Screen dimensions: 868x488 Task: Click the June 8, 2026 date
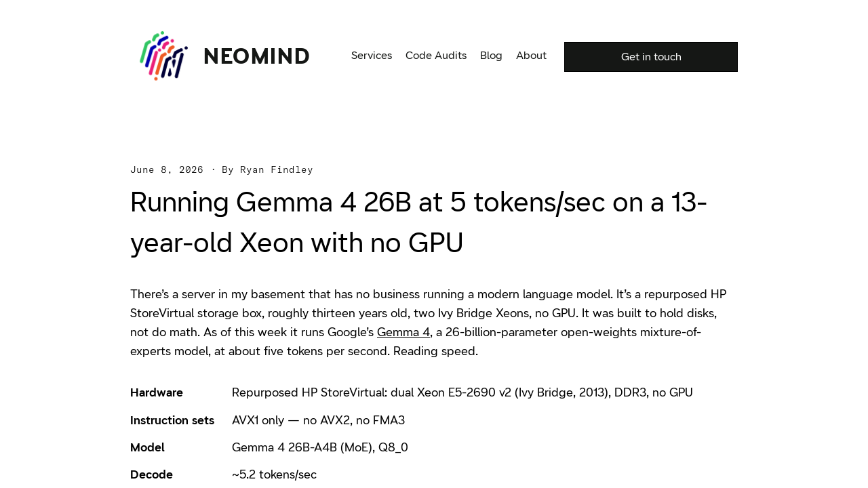167,169
